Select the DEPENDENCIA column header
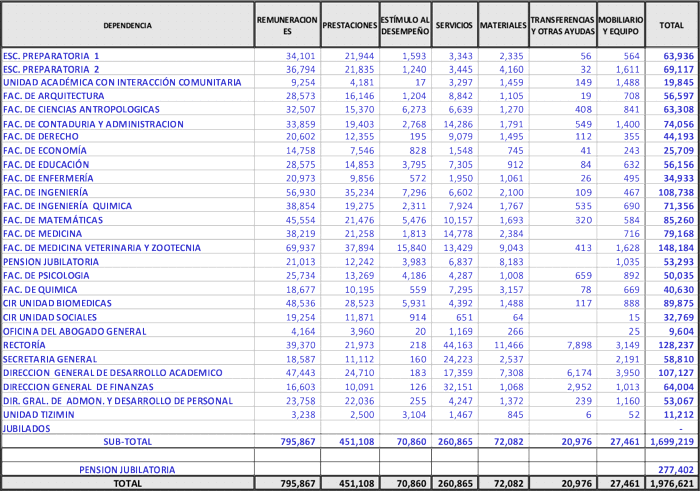The width and height of the screenshot is (700, 491). pyautogui.click(x=128, y=25)
